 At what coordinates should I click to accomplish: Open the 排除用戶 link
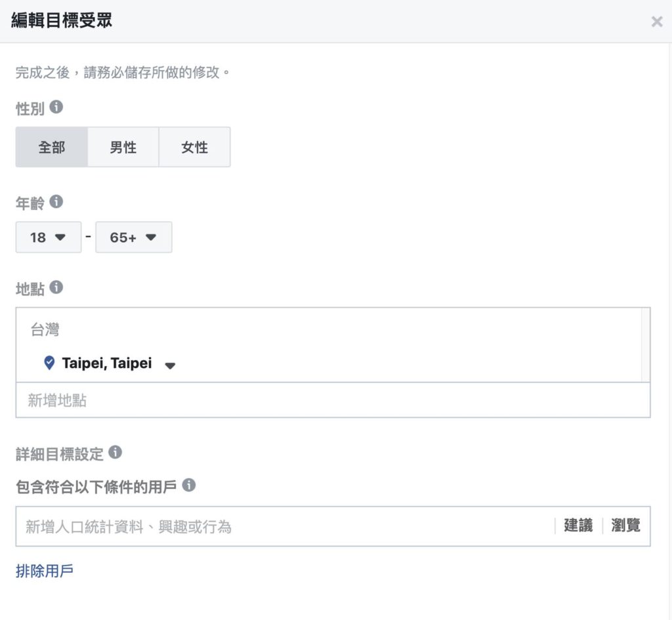pyautogui.click(x=45, y=571)
